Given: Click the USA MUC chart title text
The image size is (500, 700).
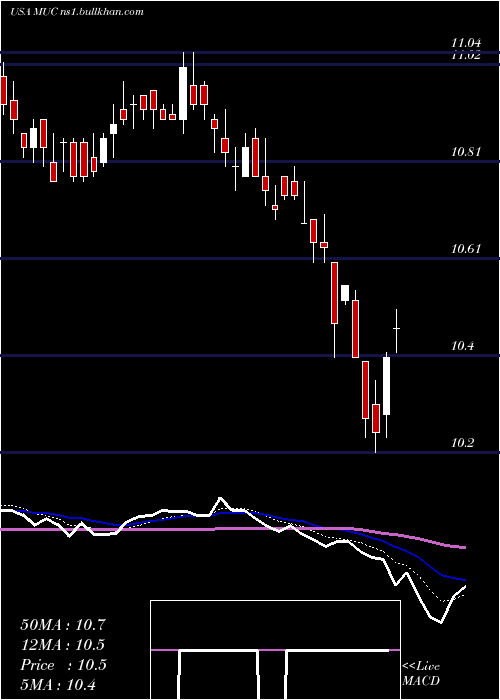Looking at the screenshot, I should coord(76,12).
